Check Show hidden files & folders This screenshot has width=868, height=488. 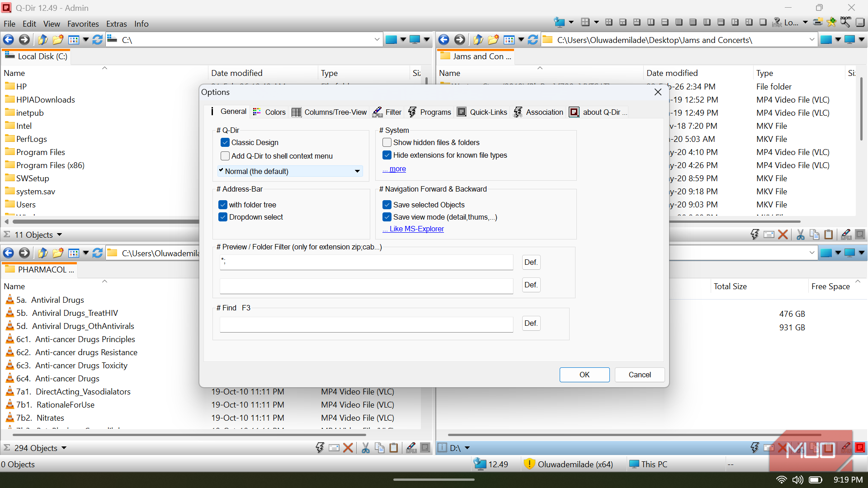click(x=387, y=142)
